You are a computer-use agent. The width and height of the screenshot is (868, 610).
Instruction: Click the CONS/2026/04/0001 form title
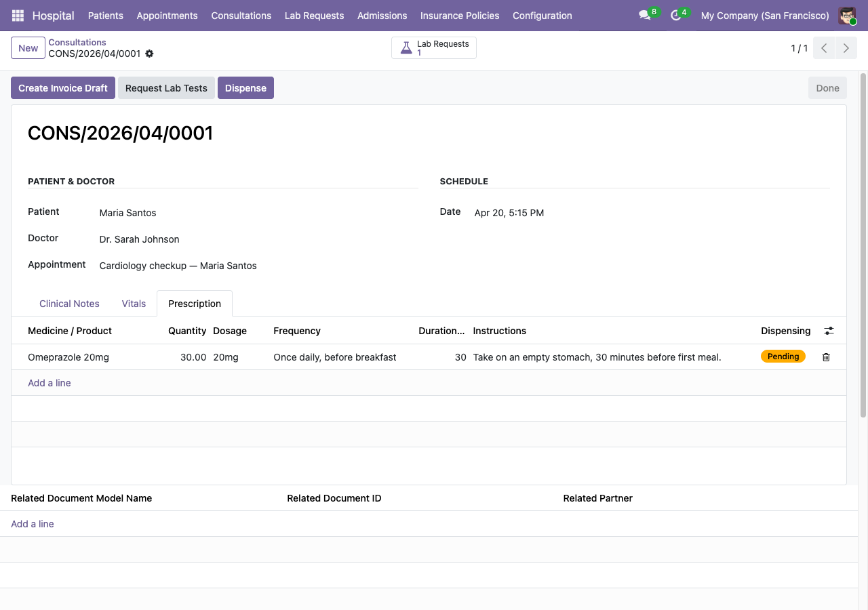(120, 133)
